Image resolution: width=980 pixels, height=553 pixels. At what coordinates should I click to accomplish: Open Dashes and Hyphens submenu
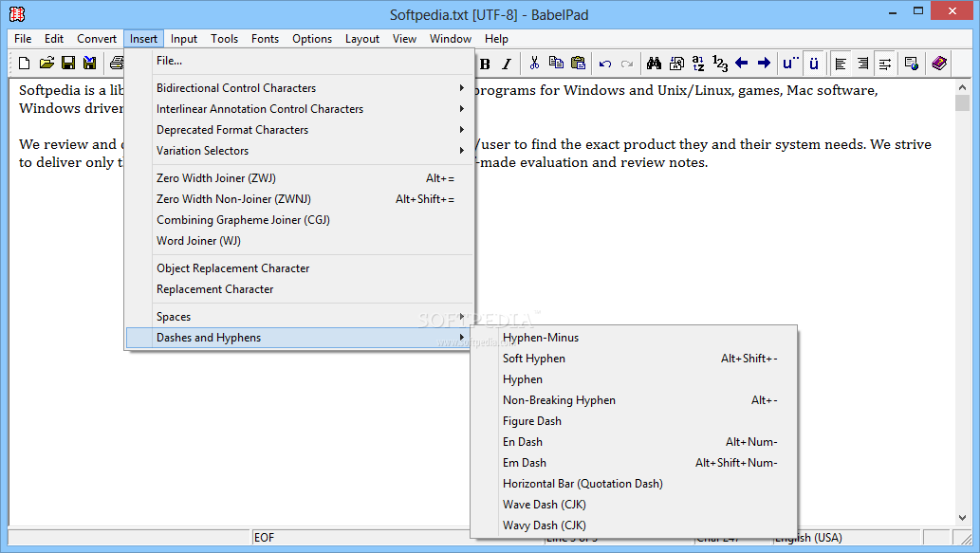300,338
